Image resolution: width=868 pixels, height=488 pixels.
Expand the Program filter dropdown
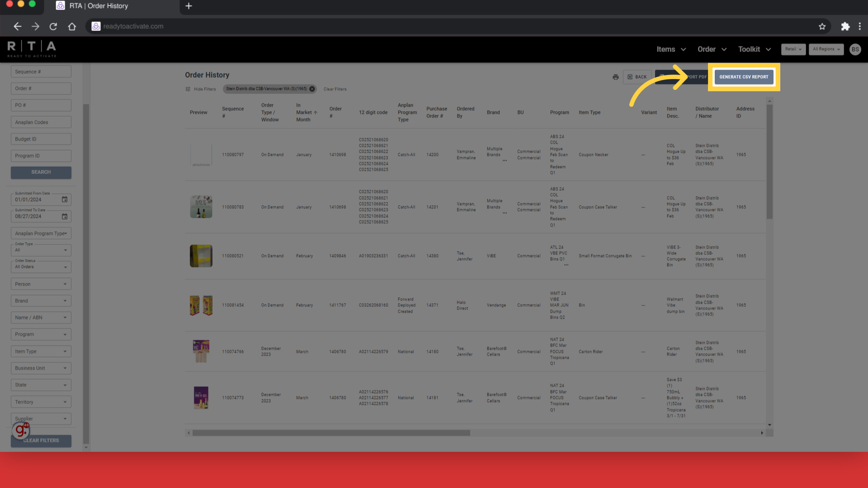[x=41, y=334]
